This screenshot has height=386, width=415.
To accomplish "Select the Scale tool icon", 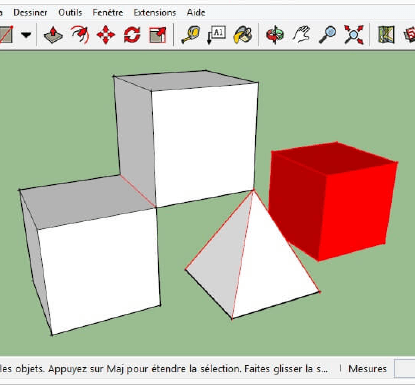I will [158, 35].
